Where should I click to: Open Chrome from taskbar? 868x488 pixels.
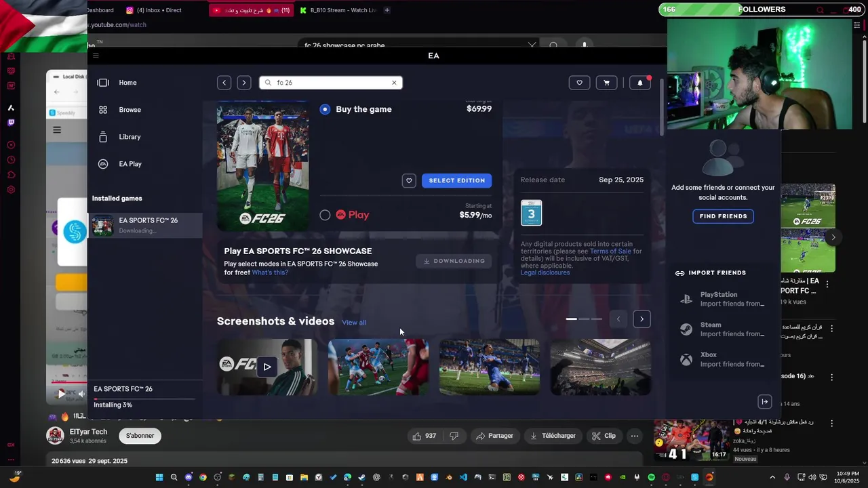(x=203, y=477)
